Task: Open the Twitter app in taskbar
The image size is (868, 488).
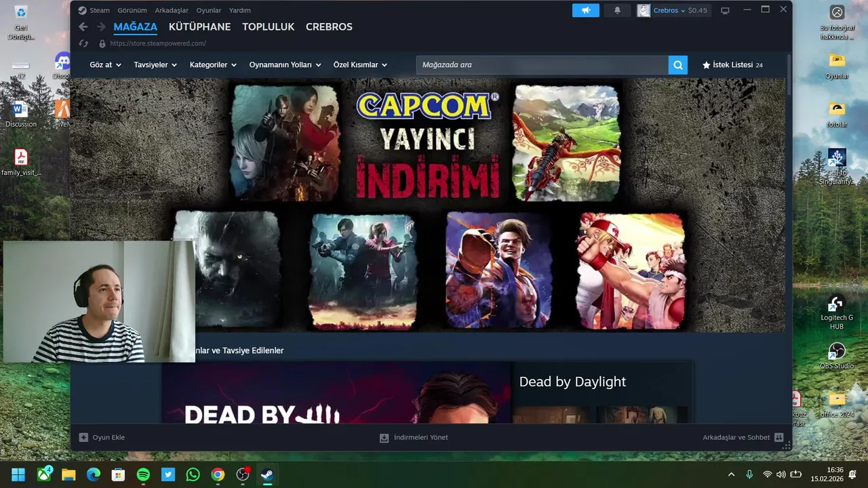Action: [x=168, y=474]
